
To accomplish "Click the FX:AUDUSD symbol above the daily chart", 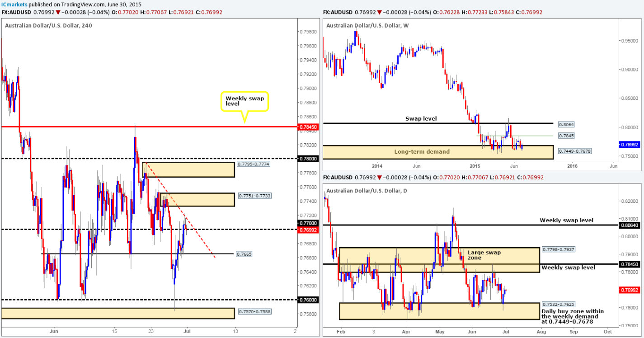I will coord(338,177).
